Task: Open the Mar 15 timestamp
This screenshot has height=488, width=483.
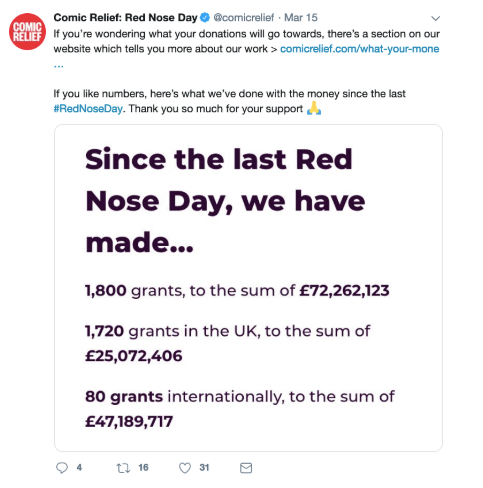Action: (x=301, y=17)
